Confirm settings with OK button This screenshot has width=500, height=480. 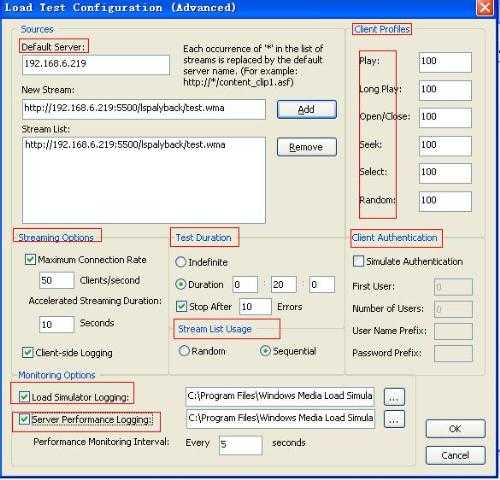[455, 429]
